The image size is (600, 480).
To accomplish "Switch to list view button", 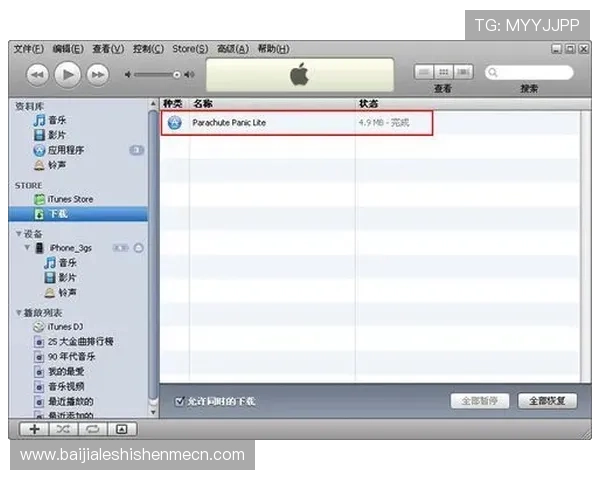I will pyautogui.click(x=424, y=72).
